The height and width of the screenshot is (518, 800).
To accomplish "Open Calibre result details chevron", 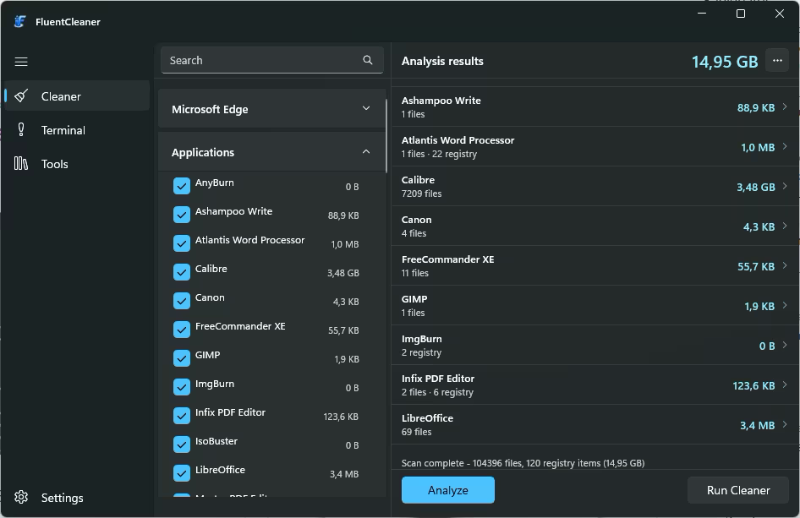I will click(785, 186).
